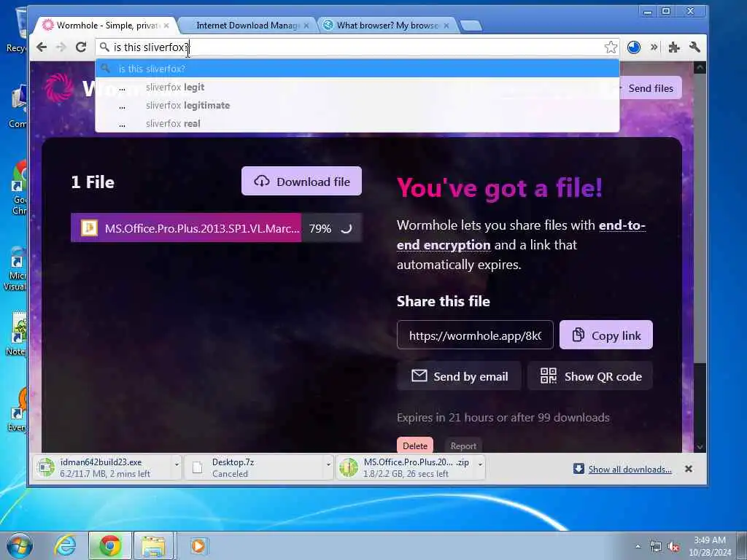747x560 pixels.
Task: Choose the 'sliverfox legit' suggestion
Action: point(357,87)
